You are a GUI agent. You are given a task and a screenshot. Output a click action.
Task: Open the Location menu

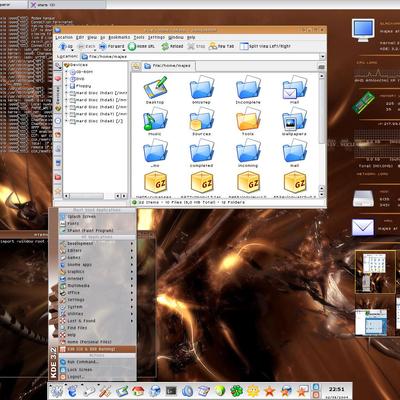click(64, 37)
